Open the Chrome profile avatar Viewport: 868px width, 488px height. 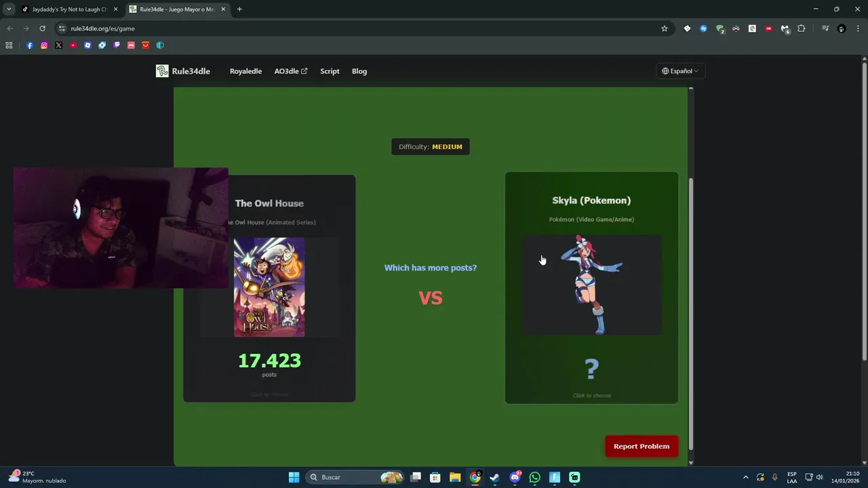pyautogui.click(x=842, y=28)
